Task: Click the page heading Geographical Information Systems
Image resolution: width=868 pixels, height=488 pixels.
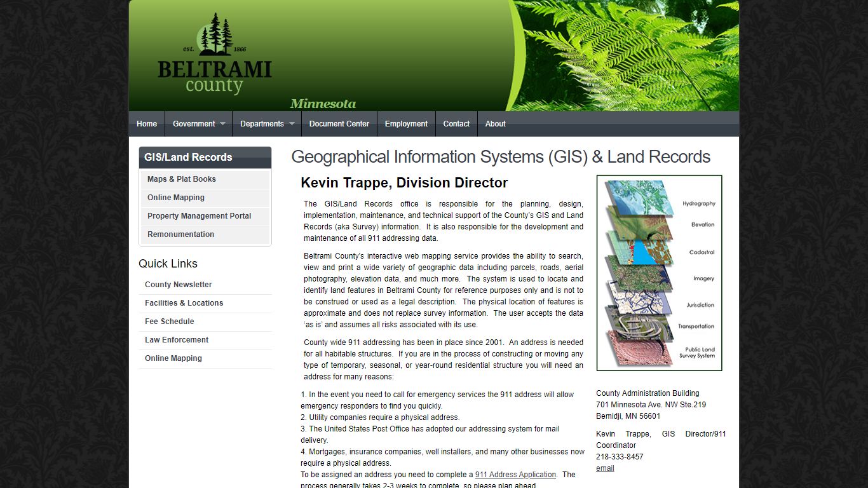Action: click(501, 157)
